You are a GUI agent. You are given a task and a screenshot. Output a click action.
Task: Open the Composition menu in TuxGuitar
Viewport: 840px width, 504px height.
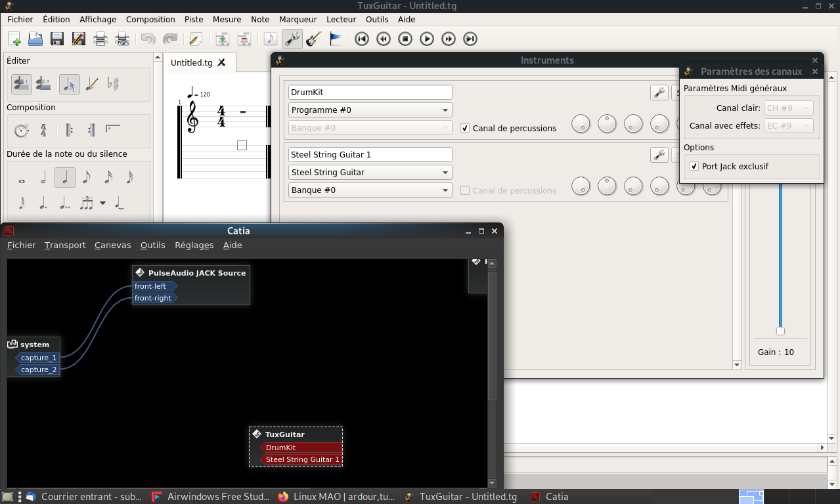point(150,20)
